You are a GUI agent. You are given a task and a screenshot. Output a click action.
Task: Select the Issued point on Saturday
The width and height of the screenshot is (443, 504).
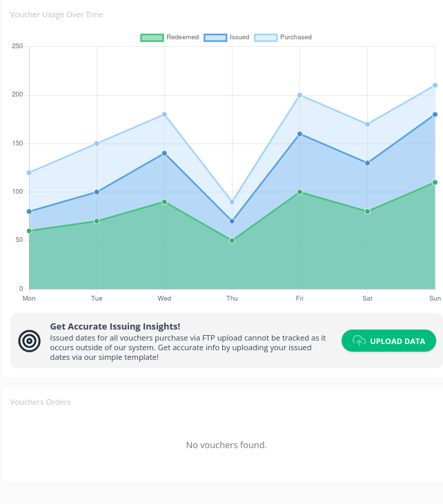coord(367,163)
